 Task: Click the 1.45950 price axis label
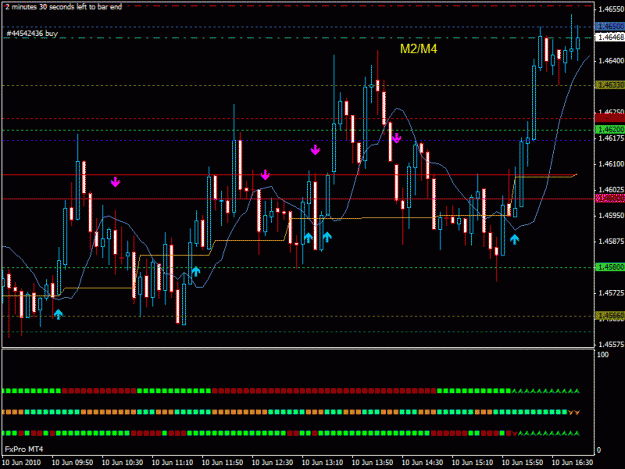(611, 215)
